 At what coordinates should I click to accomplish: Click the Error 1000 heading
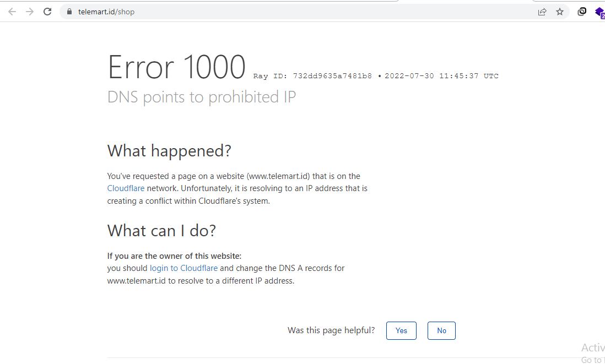[177, 67]
